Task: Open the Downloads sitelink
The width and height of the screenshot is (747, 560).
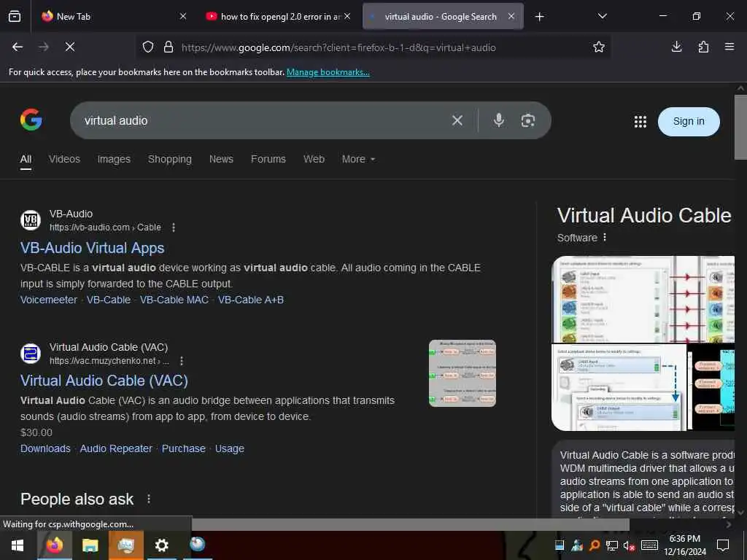Action: click(x=45, y=448)
